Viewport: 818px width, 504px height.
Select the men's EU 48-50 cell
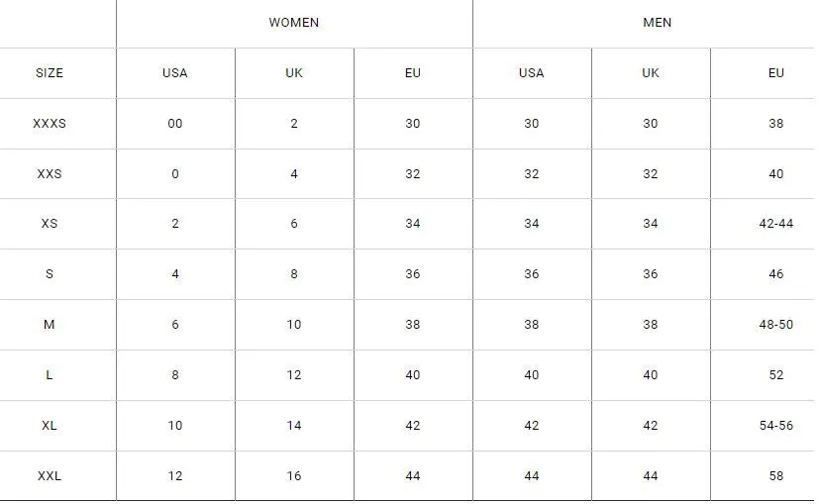pos(775,325)
